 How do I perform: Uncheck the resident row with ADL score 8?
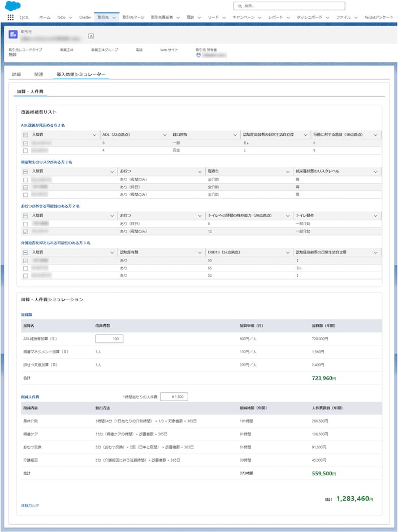[x=25, y=143]
